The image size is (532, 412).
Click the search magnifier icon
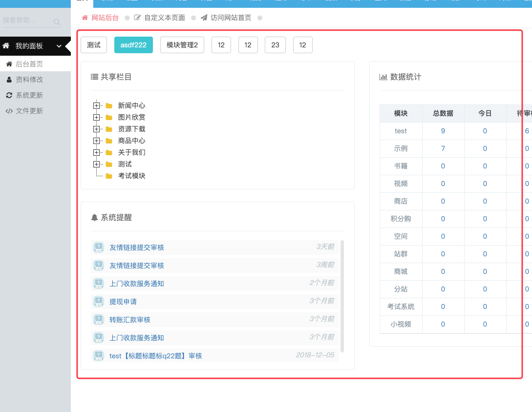click(x=57, y=22)
